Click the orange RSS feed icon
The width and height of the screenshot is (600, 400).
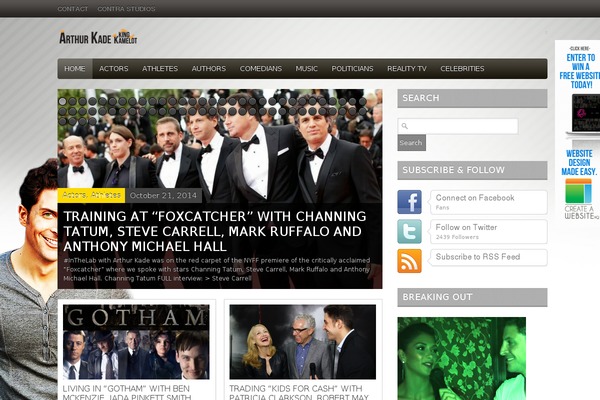click(x=409, y=261)
